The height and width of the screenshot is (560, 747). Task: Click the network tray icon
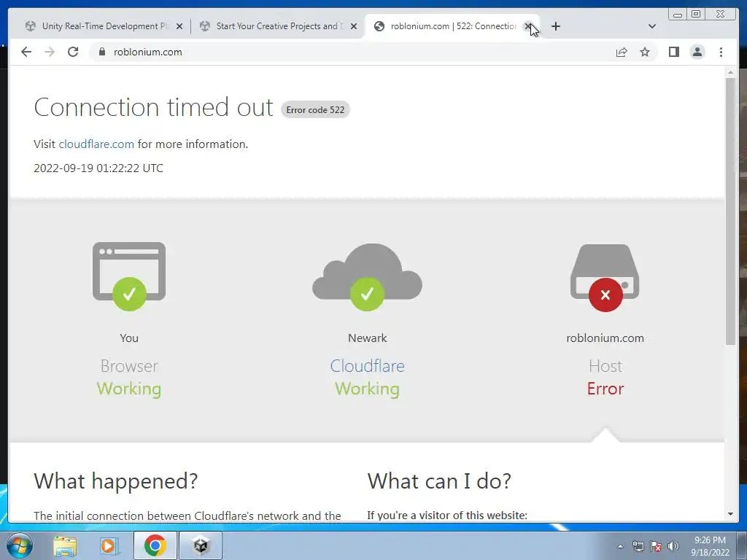[x=638, y=546]
